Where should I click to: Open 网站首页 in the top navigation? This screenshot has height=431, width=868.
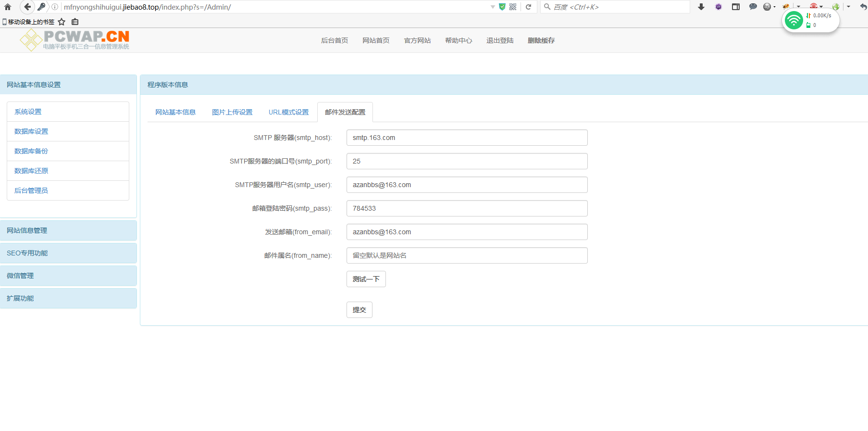[x=376, y=40]
